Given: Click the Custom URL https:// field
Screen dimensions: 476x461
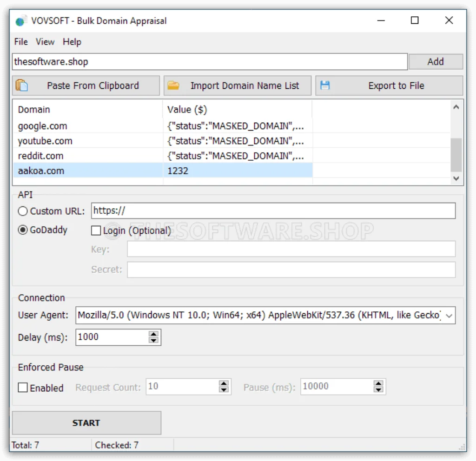Looking at the screenshot, I should click(273, 211).
